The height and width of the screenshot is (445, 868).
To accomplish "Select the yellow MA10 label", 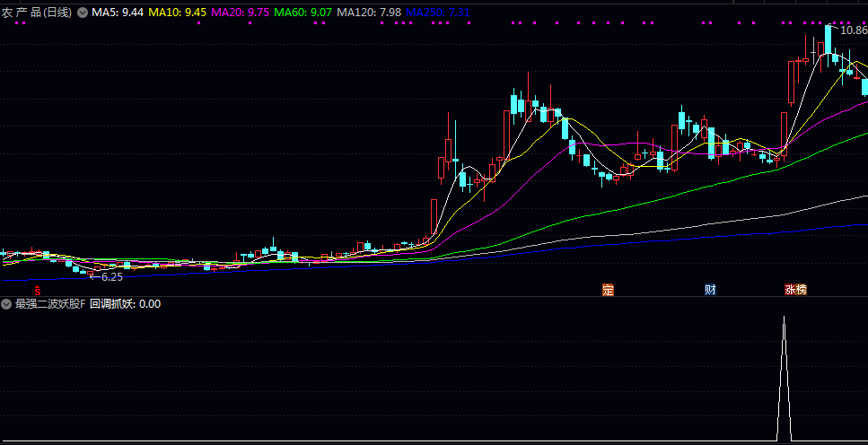I will tap(177, 13).
